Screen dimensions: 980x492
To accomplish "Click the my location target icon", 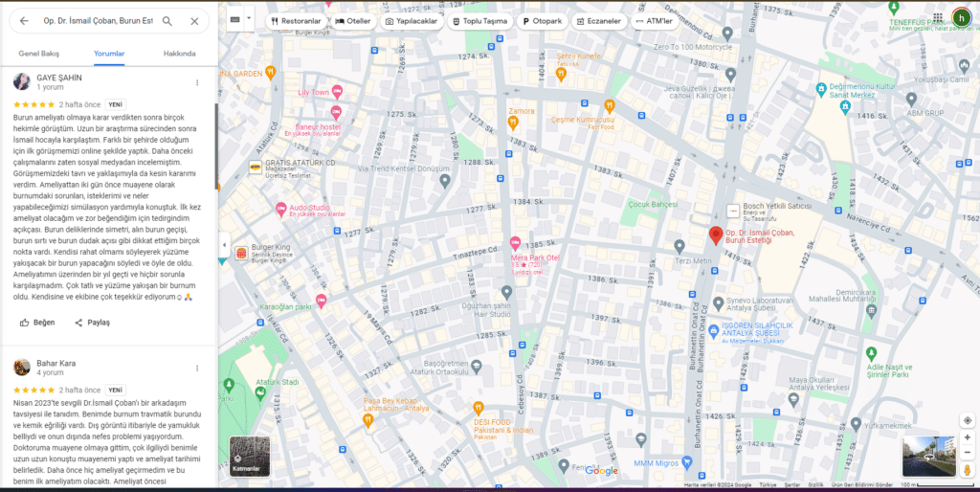I will pos(967,421).
